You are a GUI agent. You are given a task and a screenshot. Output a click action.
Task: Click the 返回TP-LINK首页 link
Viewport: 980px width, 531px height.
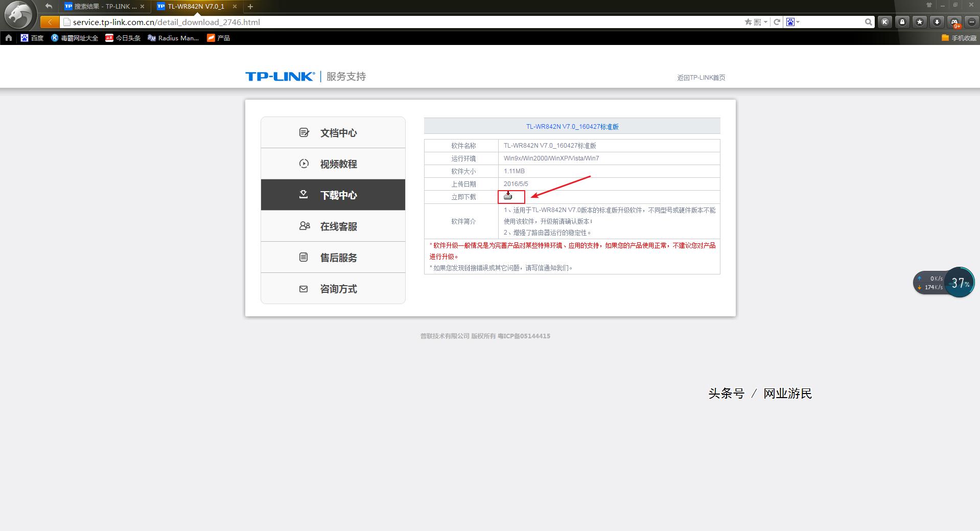click(x=701, y=78)
